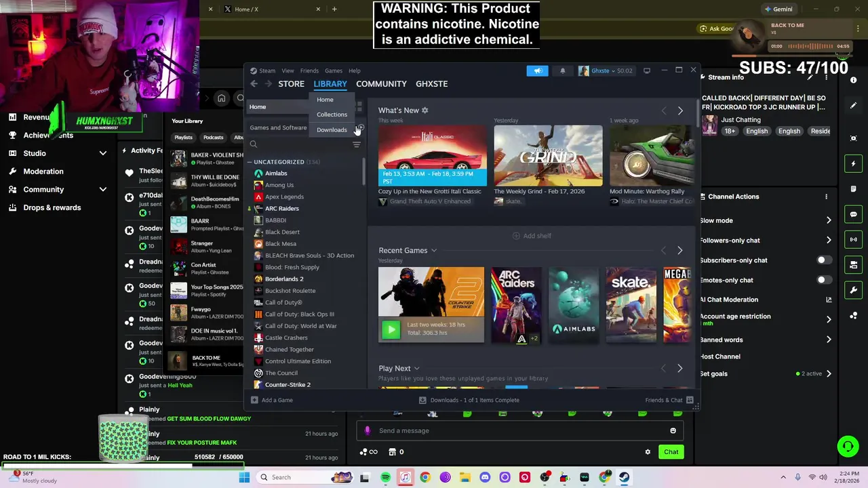This screenshot has height=488, width=868.
Task: Click Steam game list scrollbar
Action: 363,171
